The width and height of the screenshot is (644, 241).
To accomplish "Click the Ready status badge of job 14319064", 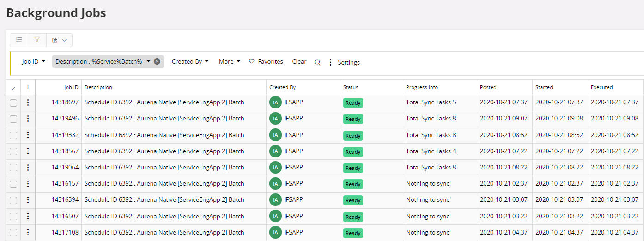I will (x=353, y=168).
